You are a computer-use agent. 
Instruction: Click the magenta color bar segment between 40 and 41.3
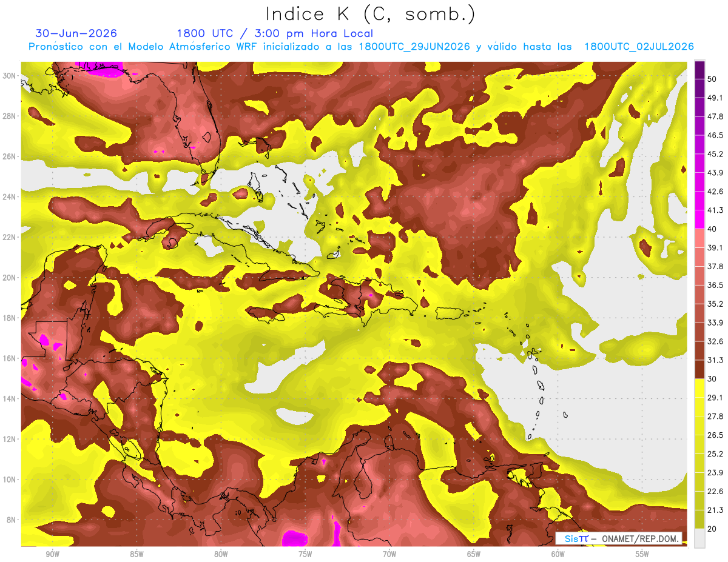click(x=700, y=219)
